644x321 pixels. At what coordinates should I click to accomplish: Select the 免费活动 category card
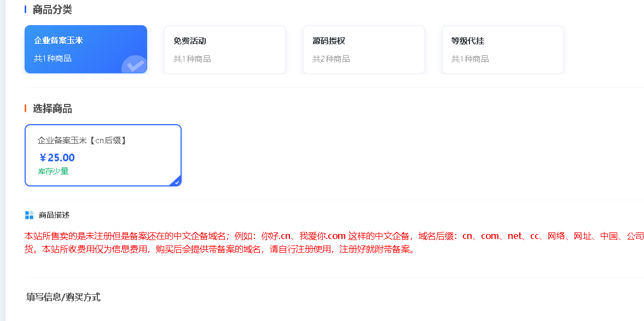click(224, 49)
